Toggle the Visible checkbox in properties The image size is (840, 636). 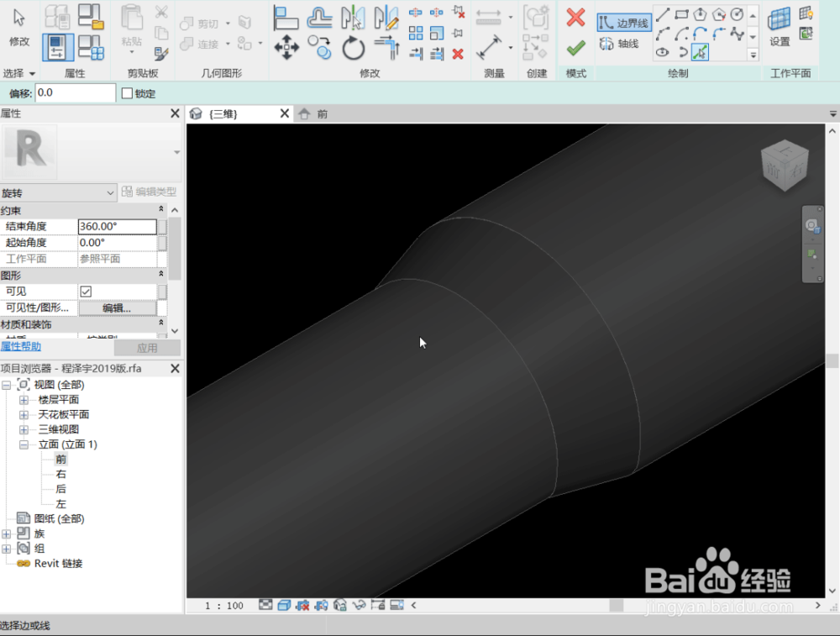[x=86, y=292]
